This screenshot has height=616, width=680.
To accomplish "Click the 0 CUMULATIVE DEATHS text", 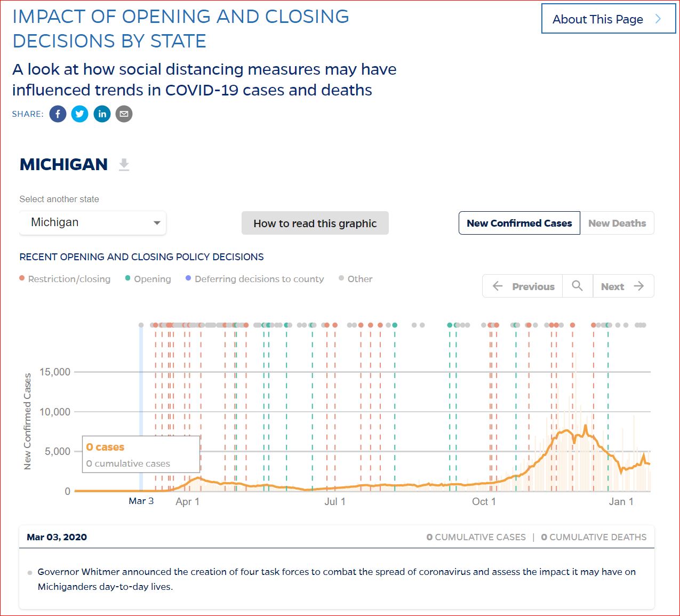I will tap(594, 537).
